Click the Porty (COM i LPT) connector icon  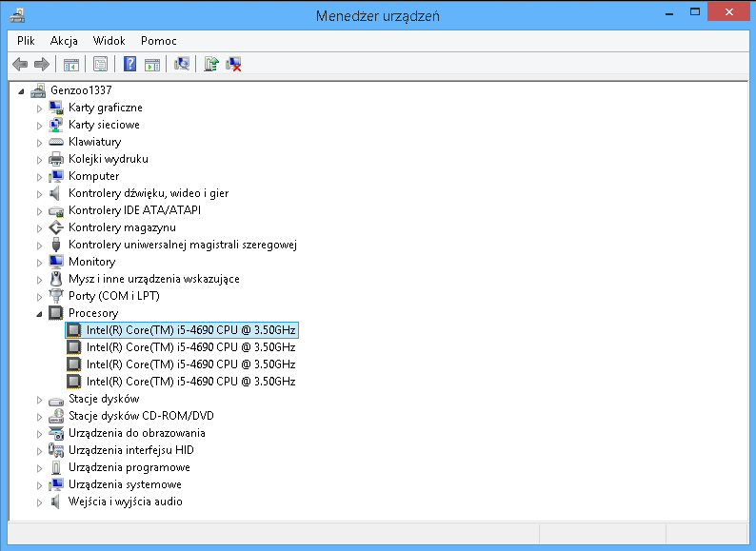tap(56, 296)
